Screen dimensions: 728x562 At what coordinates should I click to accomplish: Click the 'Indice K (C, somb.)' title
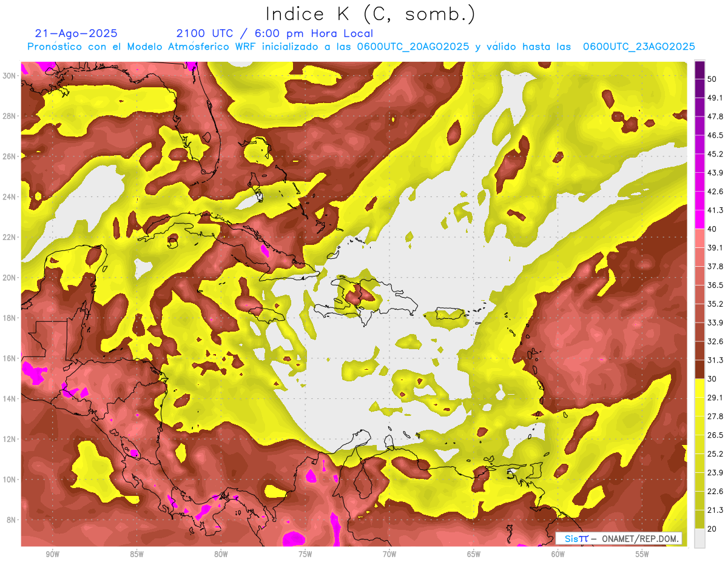[371, 15]
